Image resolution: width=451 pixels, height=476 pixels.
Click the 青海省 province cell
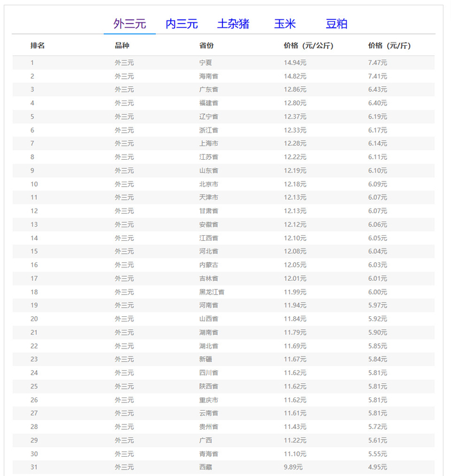(209, 454)
